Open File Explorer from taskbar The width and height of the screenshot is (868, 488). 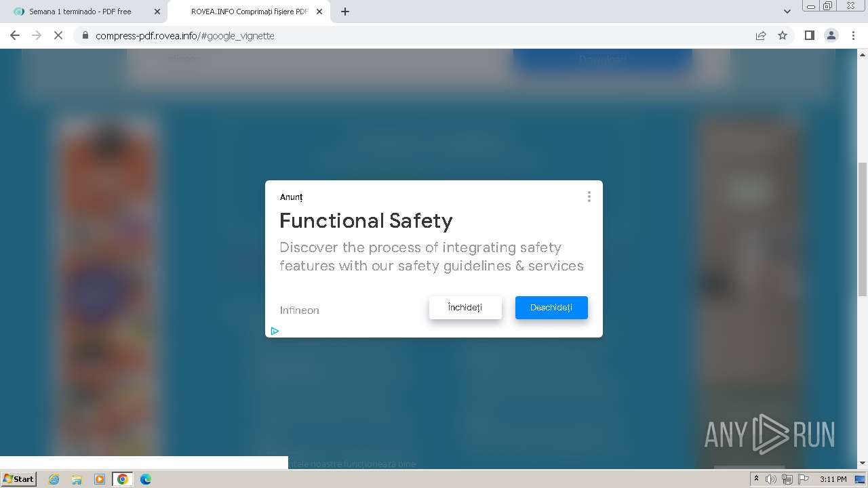[x=77, y=479]
